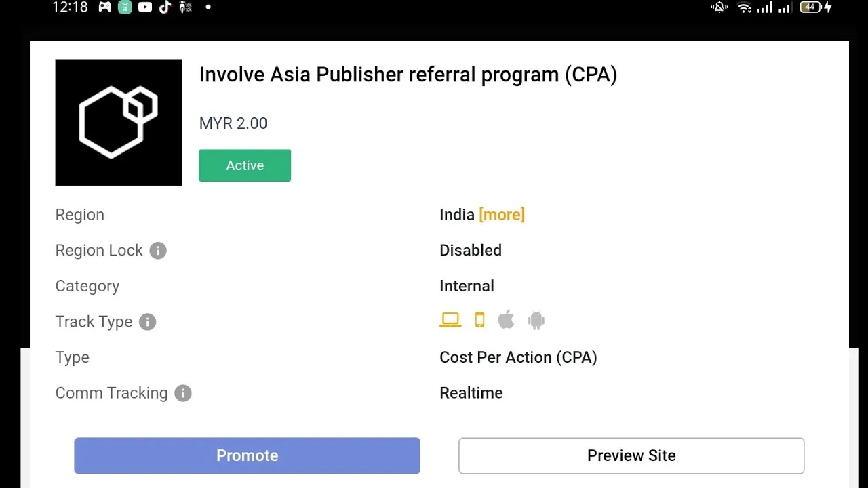Screen dimensions: 868x488
Task: Click the Category label
Action: coord(87,286)
